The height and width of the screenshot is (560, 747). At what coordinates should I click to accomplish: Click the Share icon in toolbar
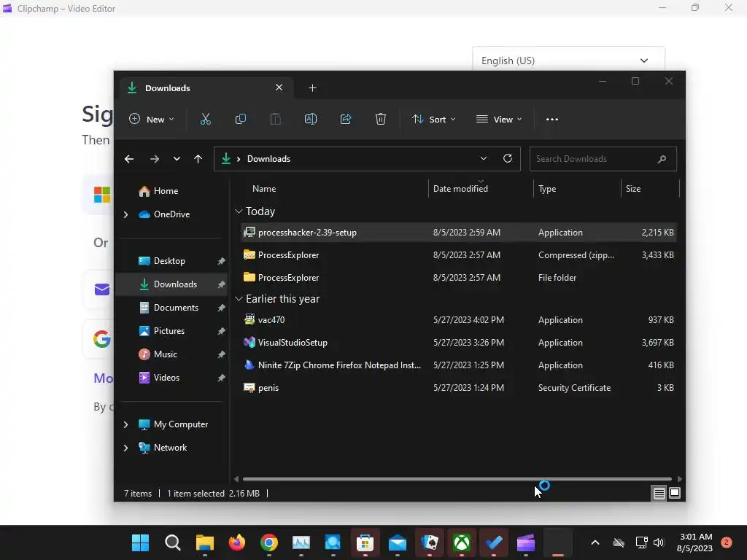click(346, 119)
